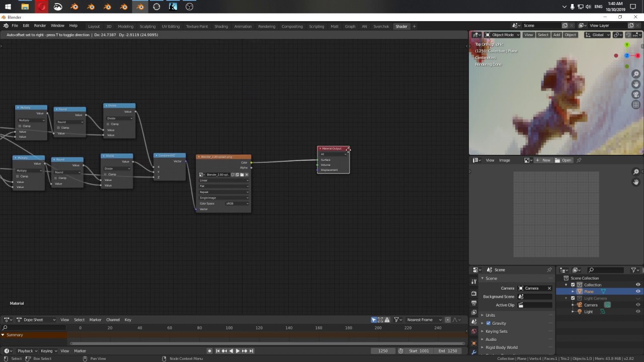Click the new scene copy icon

(x=565, y=26)
